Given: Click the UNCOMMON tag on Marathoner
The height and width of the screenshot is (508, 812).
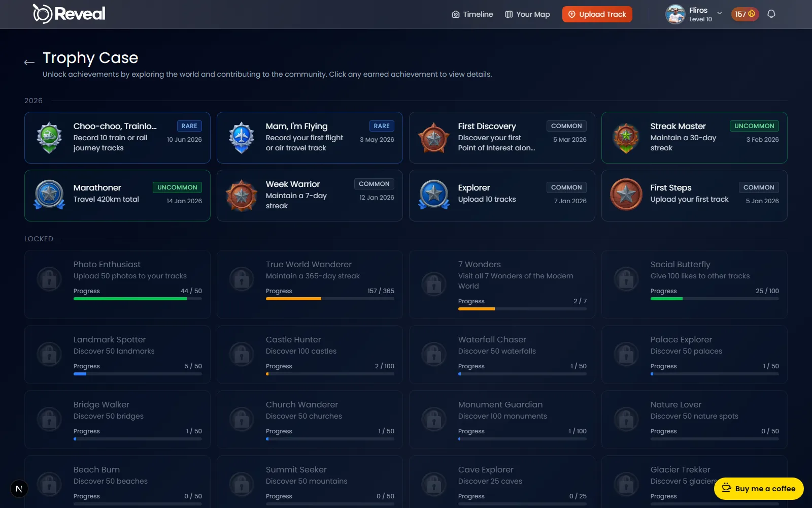Looking at the screenshot, I should click(x=177, y=187).
